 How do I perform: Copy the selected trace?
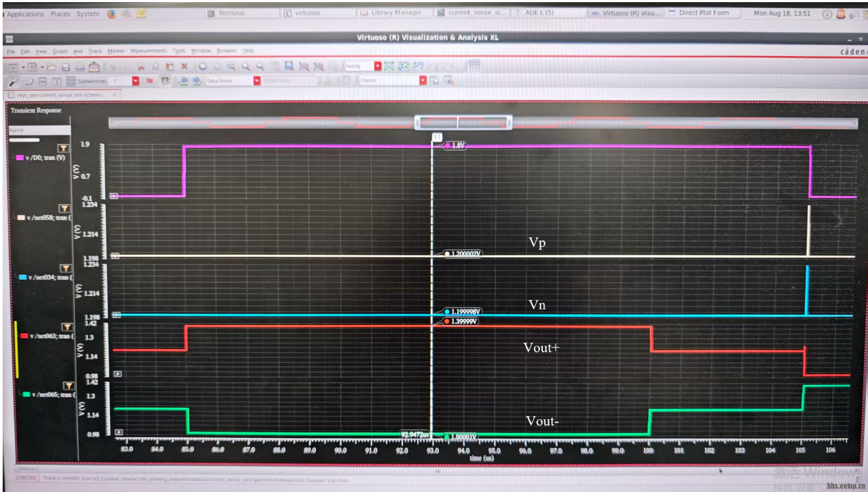(x=155, y=66)
